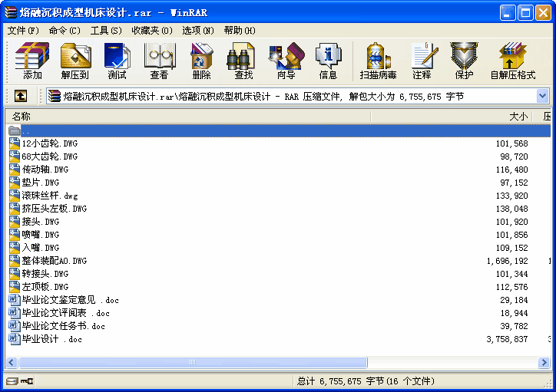
Task: Select file 垫片.DWG
Action: 41,183
